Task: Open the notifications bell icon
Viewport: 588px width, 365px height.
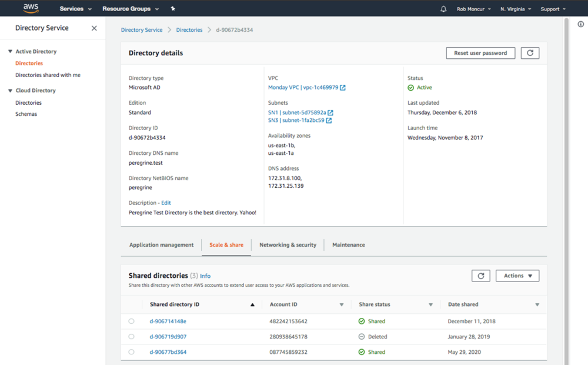Action: pos(443,9)
